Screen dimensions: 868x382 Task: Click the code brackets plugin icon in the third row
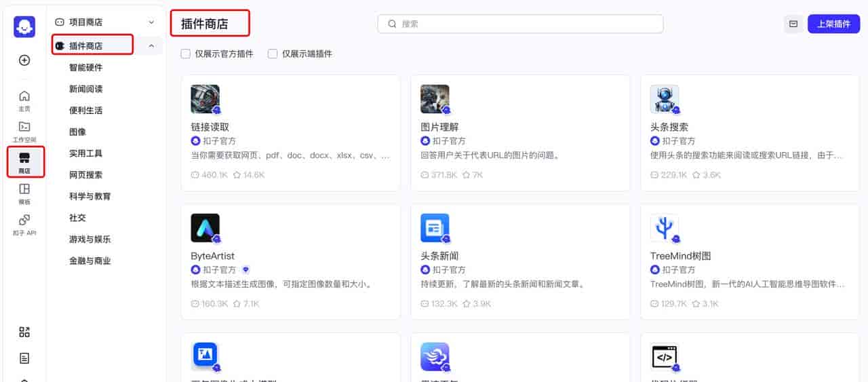coord(665,357)
